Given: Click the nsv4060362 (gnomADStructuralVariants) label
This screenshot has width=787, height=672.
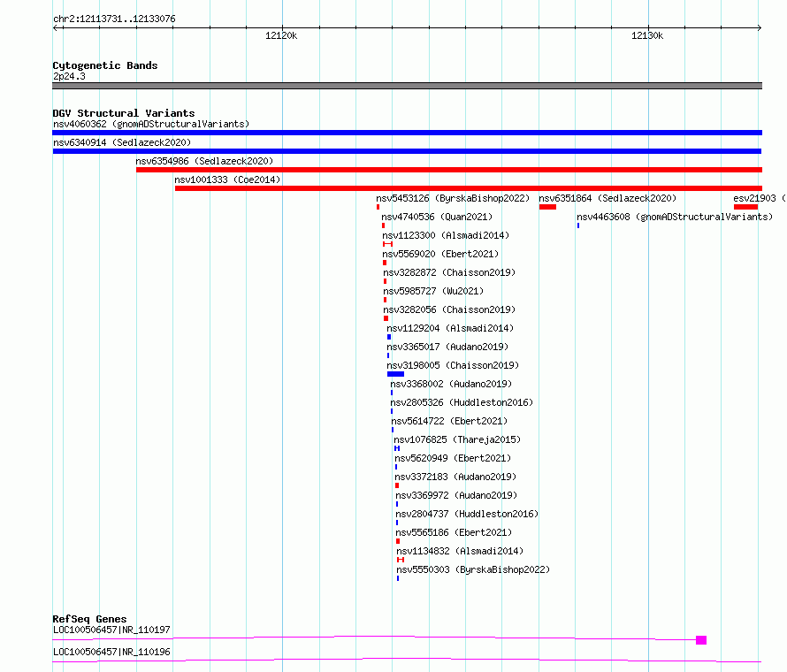Looking at the screenshot, I should click(x=151, y=124).
